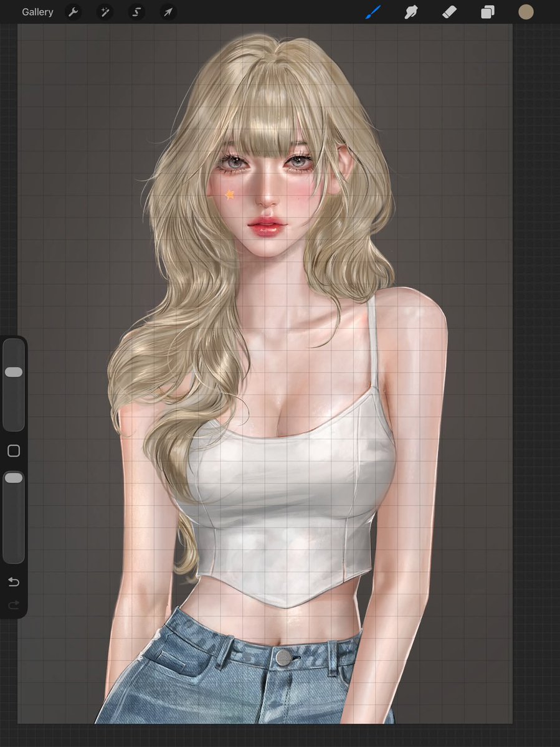This screenshot has width=560, height=747.
Task: Open the Adjustments magic wand menu
Action: point(105,12)
